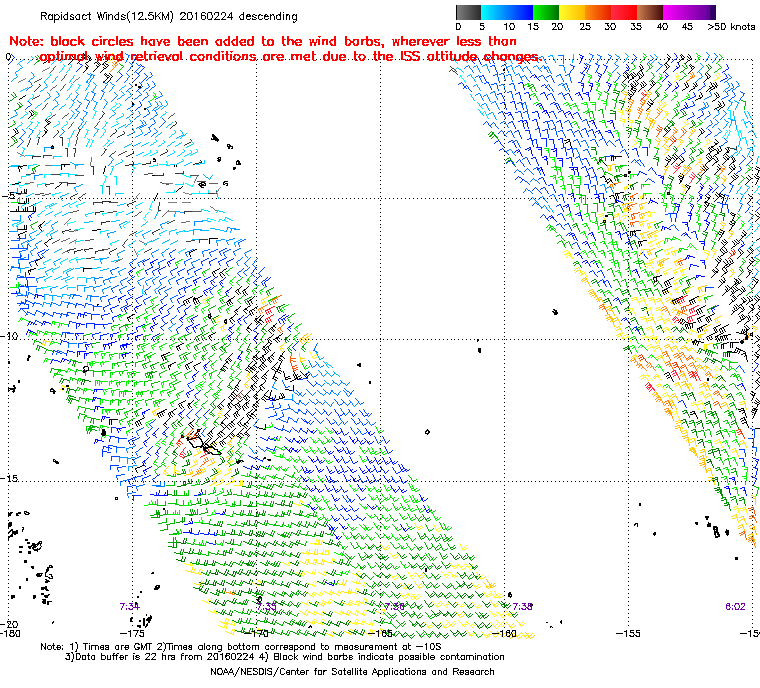
Task: Click the '>50 knots' legend label
Action: (731, 27)
